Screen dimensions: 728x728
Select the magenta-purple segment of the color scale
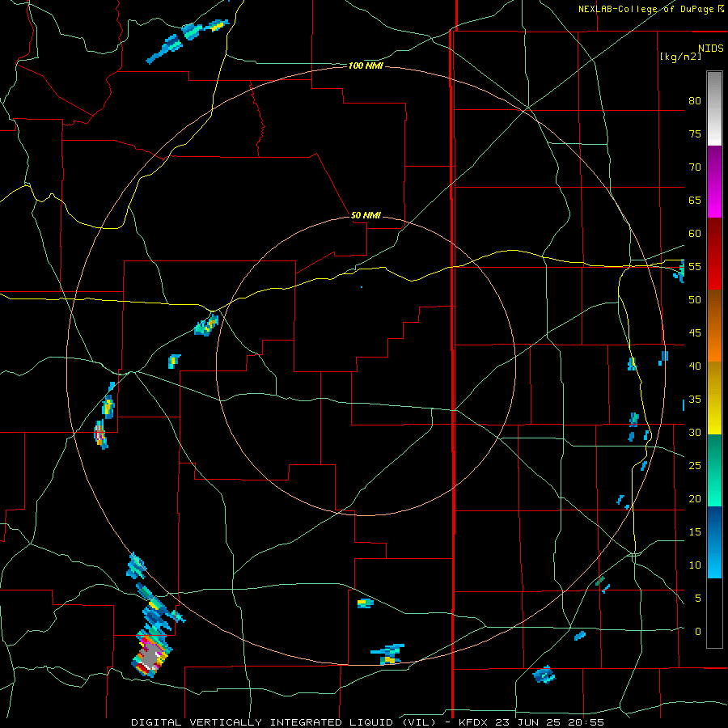(714, 181)
